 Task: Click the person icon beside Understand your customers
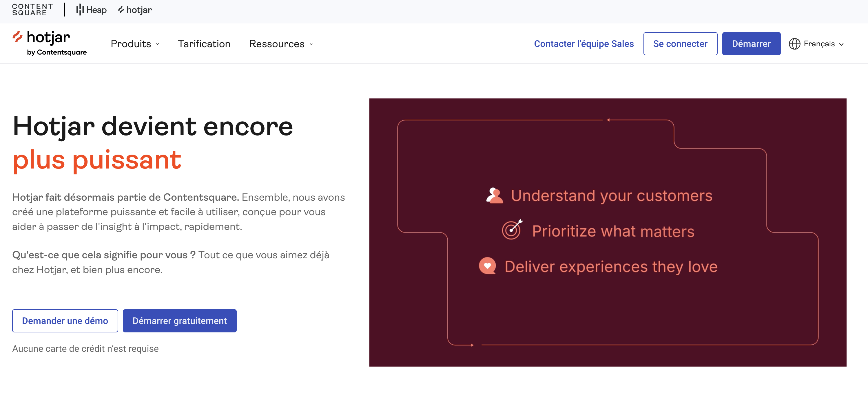coord(494,196)
